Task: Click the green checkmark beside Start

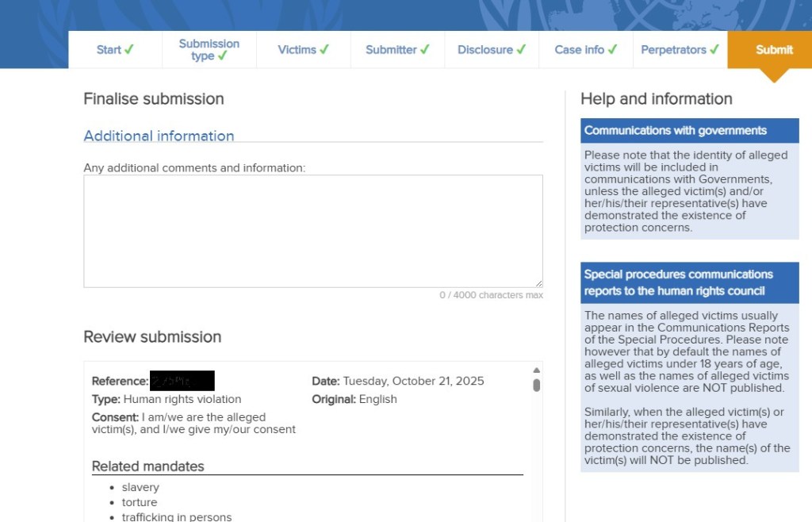Action: click(129, 50)
